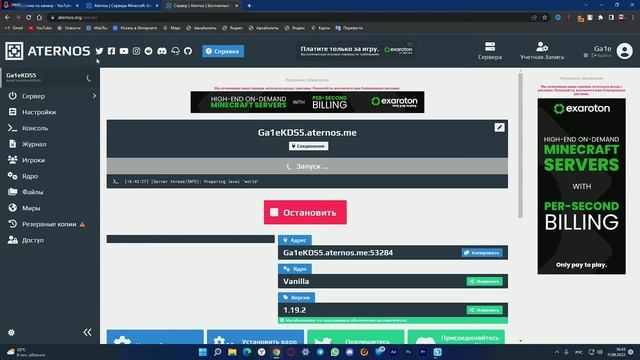Go back with browser back arrow
This screenshot has width=640, height=360.
[x=7, y=17]
